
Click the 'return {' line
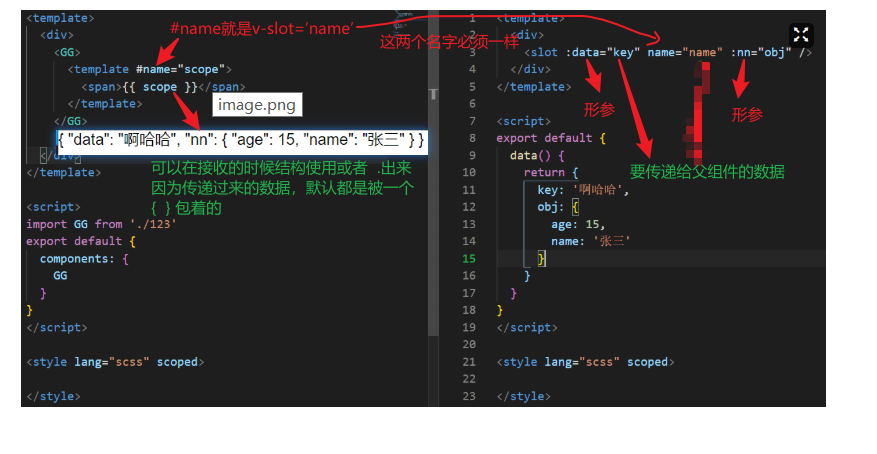tap(551, 173)
